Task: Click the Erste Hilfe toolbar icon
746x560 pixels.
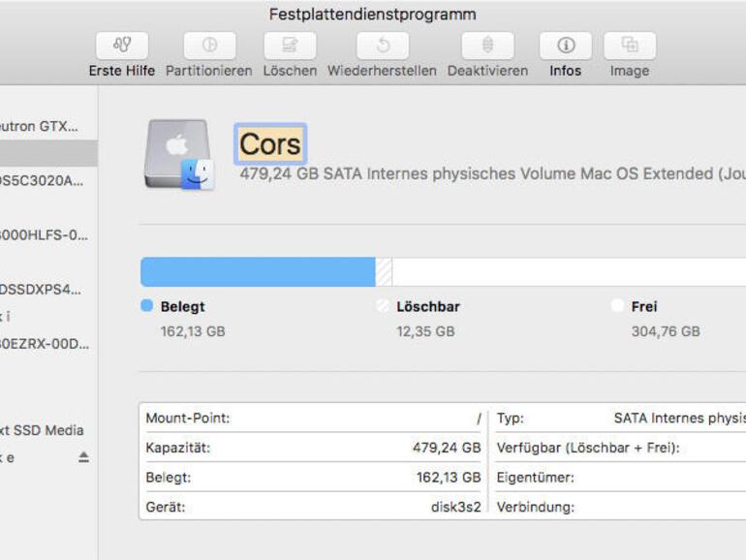Action: 122,46
